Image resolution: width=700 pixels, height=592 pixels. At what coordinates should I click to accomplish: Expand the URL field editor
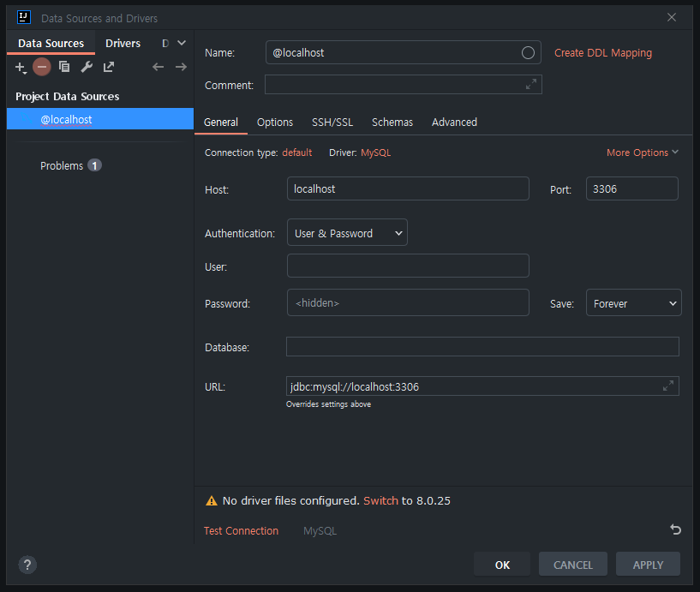click(x=667, y=386)
